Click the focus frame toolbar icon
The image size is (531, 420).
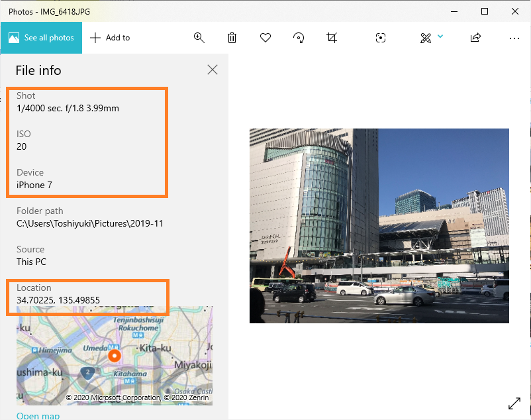pos(381,38)
